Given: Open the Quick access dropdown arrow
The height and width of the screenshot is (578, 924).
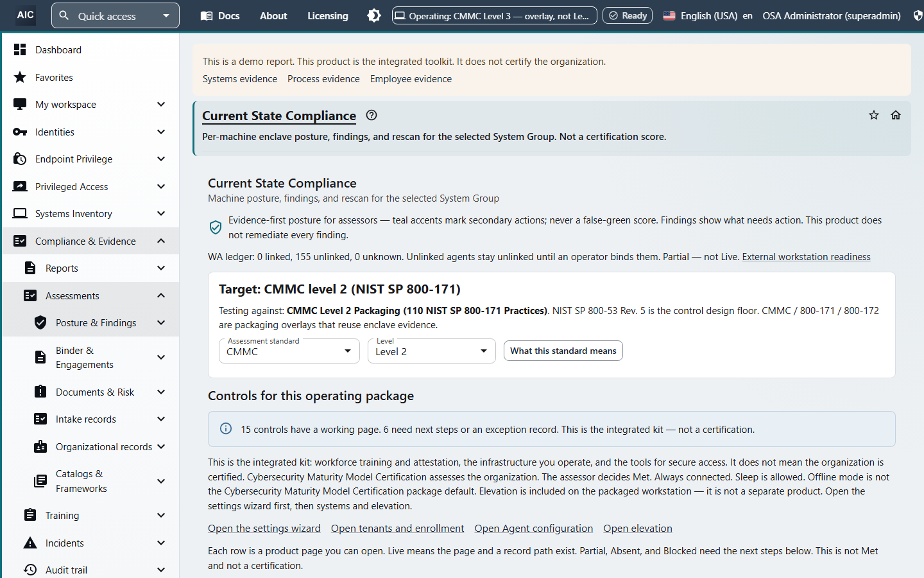Looking at the screenshot, I should tap(166, 15).
